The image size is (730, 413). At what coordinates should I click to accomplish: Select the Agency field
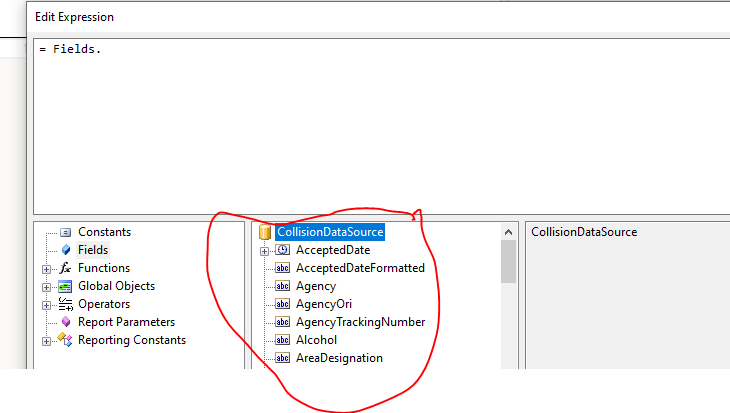(316, 286)
